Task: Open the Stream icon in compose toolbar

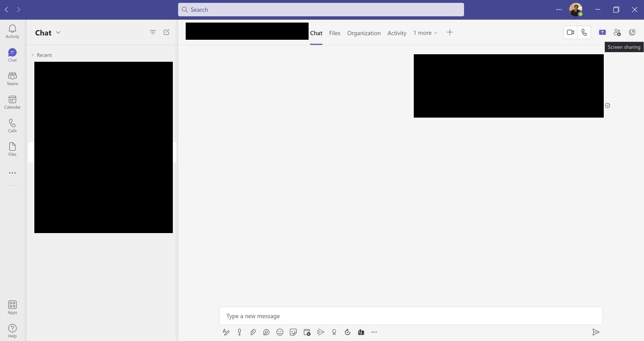Action: click(320, 332)
